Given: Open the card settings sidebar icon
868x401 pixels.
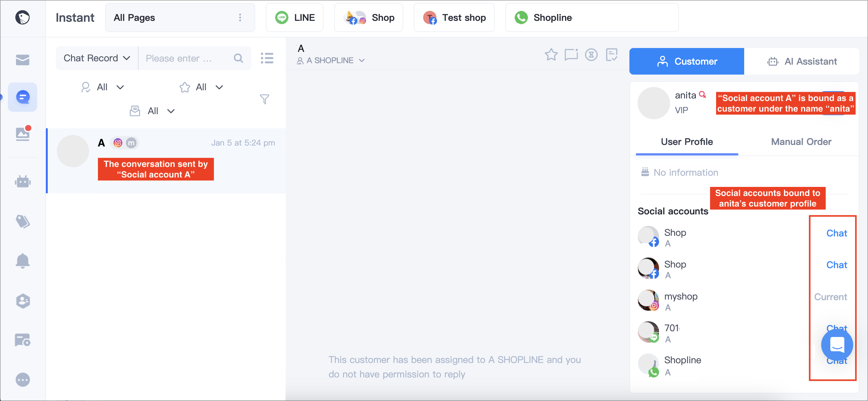Looking at the screenshot, I should pos(23,340).
